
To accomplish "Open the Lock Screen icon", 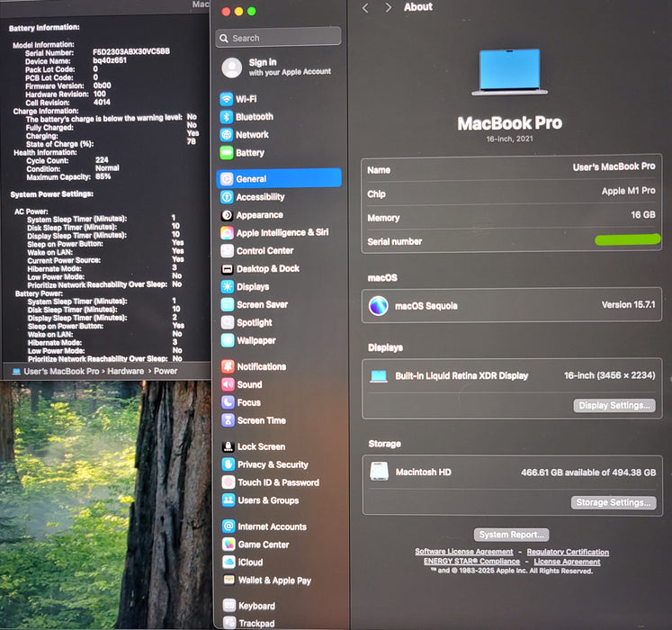I will click(x=228, y=447).
